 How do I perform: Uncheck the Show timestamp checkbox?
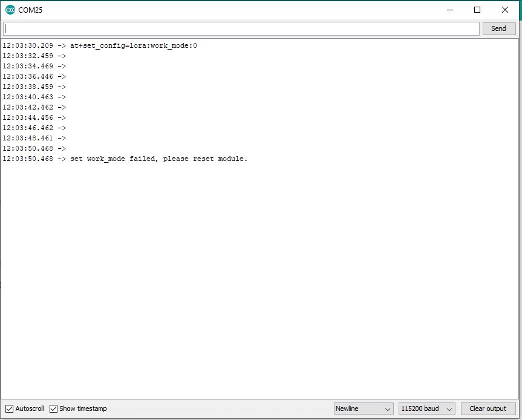tap(54, 409)
